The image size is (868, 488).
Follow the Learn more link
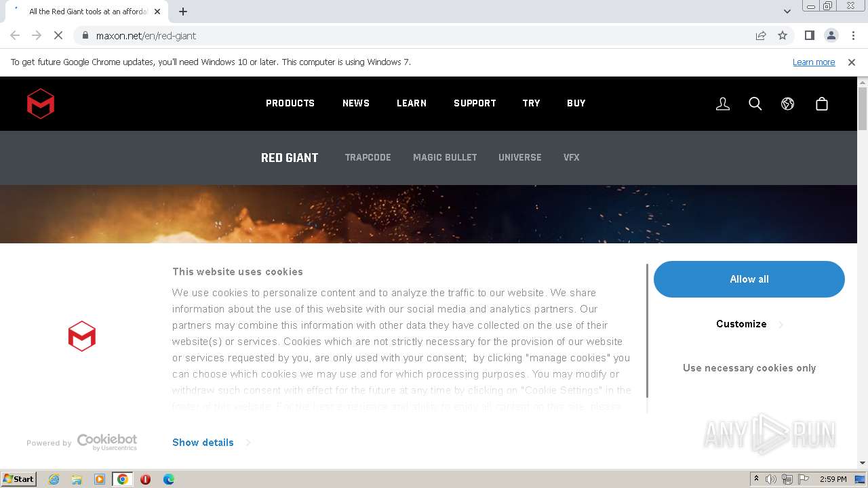coord(814,62)
